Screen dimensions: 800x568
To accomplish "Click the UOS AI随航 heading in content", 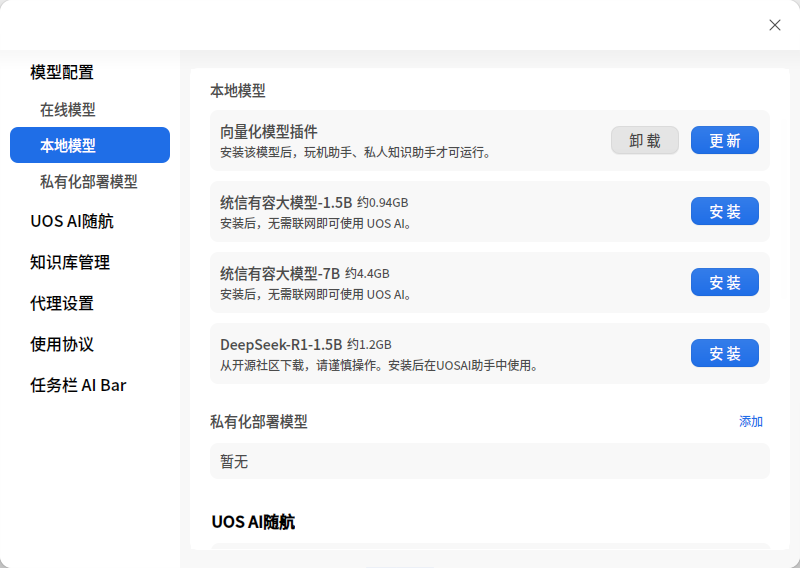I will point(253,522).
